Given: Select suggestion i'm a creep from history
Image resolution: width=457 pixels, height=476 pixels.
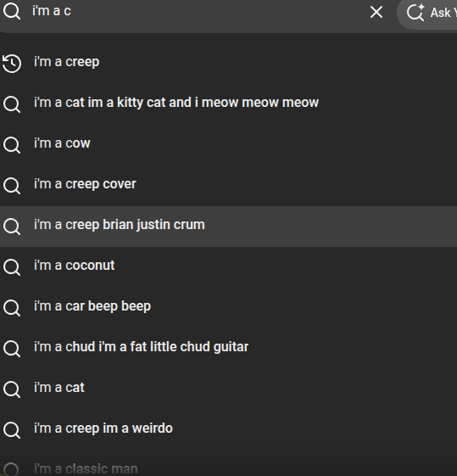Looking at the screenshot, I should [x=228, y=63].
